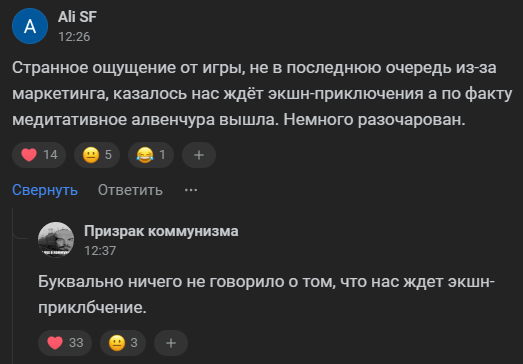Click the 12:37 reply timestamp
This screenshot has height=364, width=523.
pos(100,251)
